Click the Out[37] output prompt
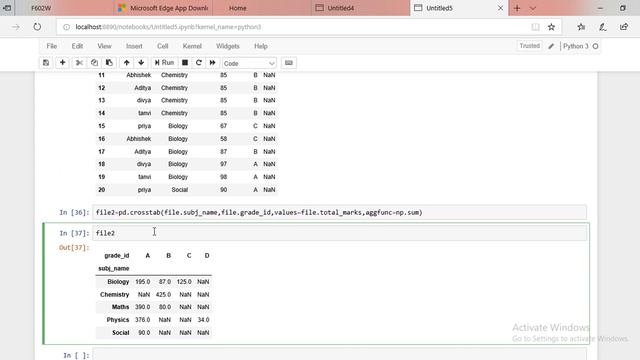 click(x=74, y=247)
